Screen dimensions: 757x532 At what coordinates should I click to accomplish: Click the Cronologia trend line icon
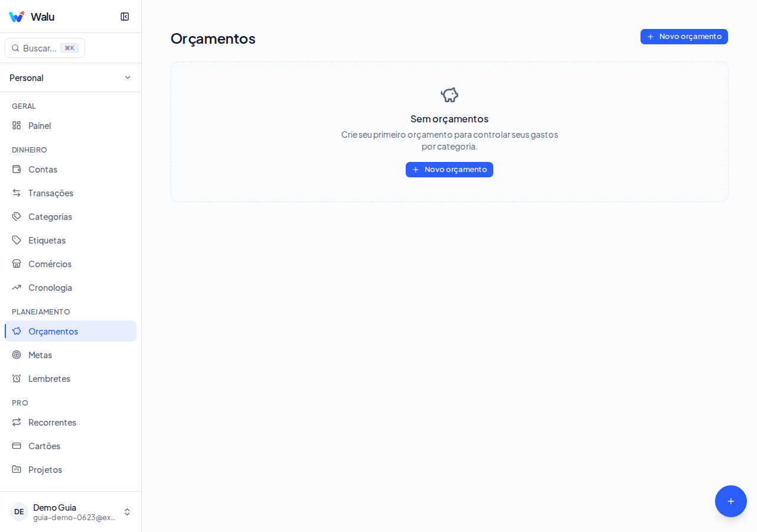(x=17, y=287)
